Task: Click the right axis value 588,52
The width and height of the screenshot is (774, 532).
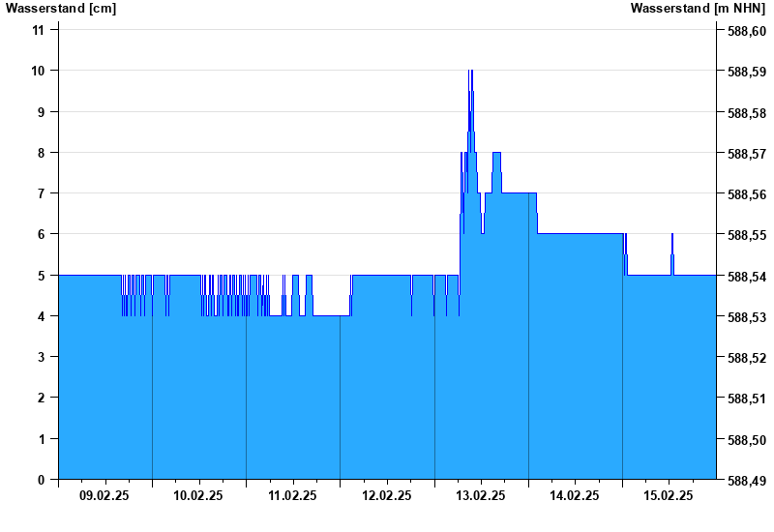Action: click(x=746, y=358)
